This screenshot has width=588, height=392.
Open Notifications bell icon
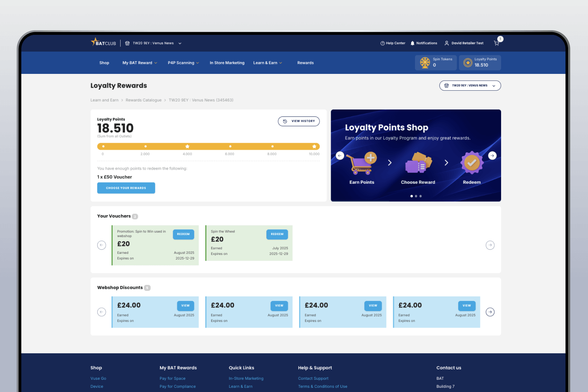pos(412,43)
